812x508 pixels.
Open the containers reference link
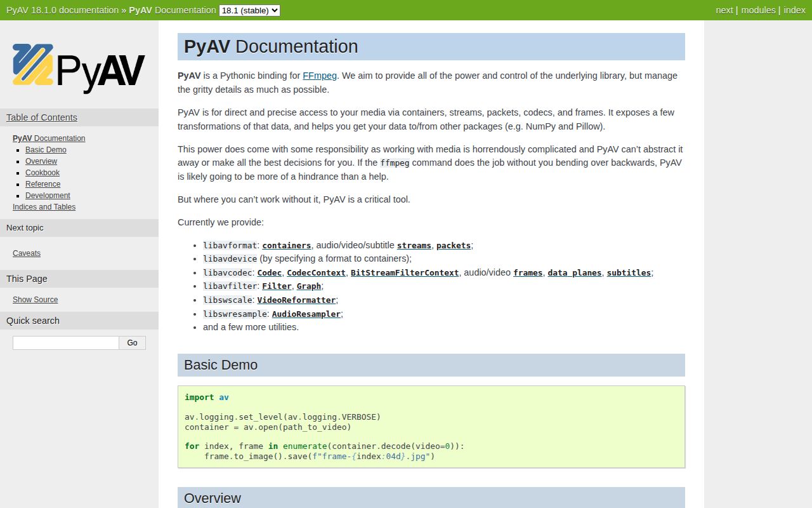[287, 246]
